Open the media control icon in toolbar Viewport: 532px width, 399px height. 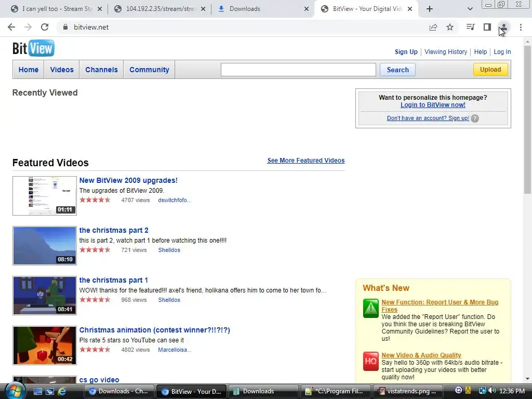pos(470,27)
